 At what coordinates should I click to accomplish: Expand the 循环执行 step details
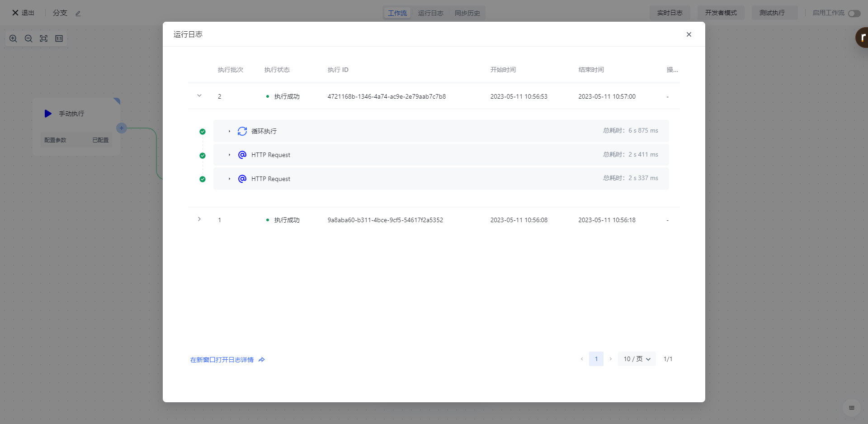pyautogui.click(x=230, y=131)
